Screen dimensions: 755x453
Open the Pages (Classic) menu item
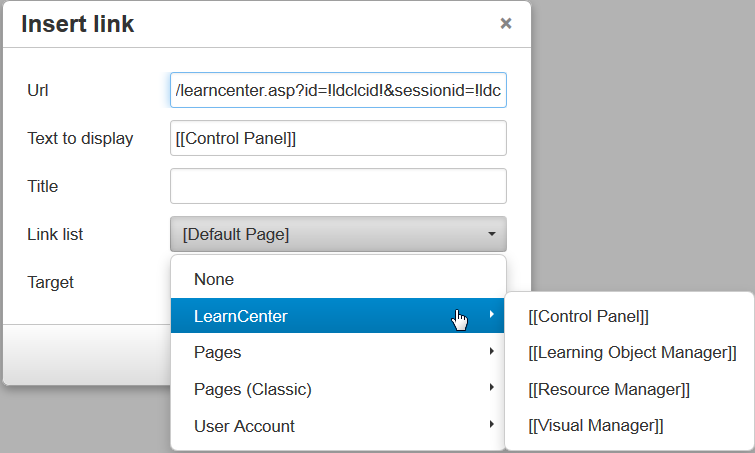(x=253, y=388)
